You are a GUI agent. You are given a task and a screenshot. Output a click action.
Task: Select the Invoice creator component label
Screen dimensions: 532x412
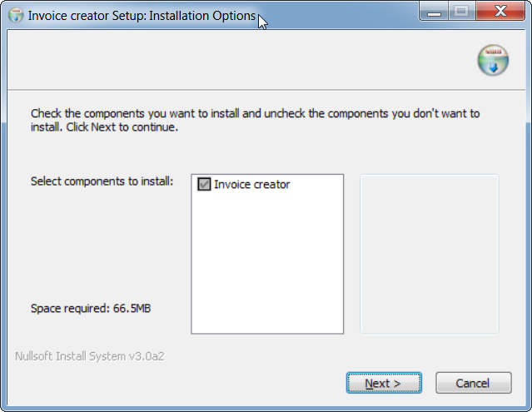click(251, 185)
